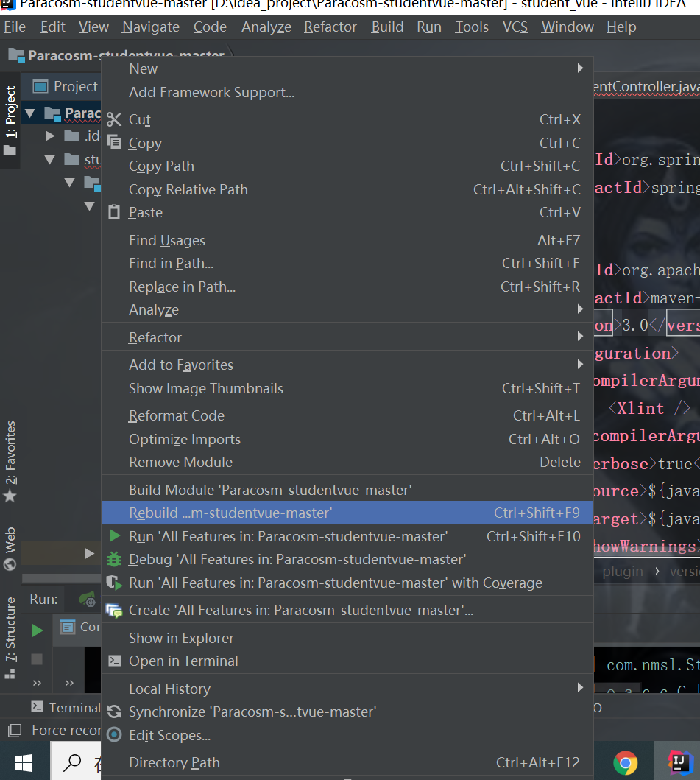700x780 pixels.
Task: Click the Run with Coverage shield icon
Action: (x=114, y=583)
